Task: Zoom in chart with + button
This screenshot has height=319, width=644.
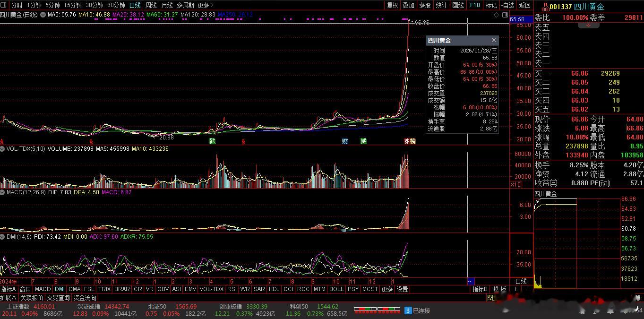Action: 515,289
